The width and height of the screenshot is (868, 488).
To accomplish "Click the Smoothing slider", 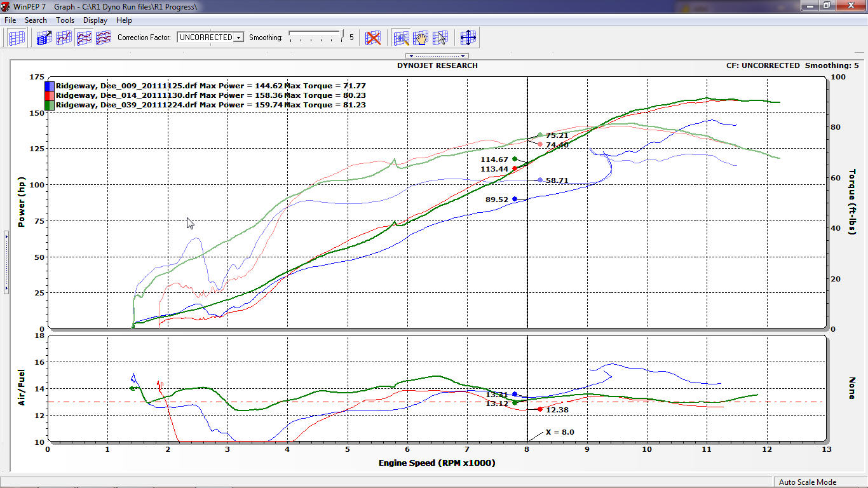I will click(x=316, y=37).
